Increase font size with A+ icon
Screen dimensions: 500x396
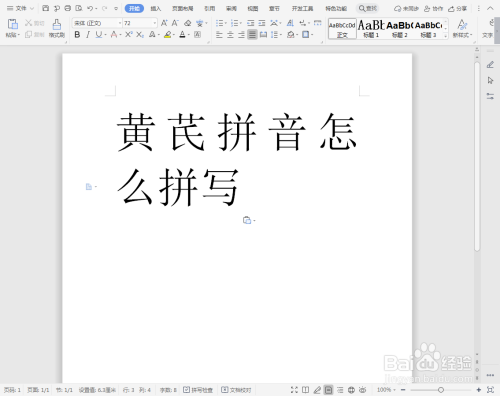pos(164,23)
